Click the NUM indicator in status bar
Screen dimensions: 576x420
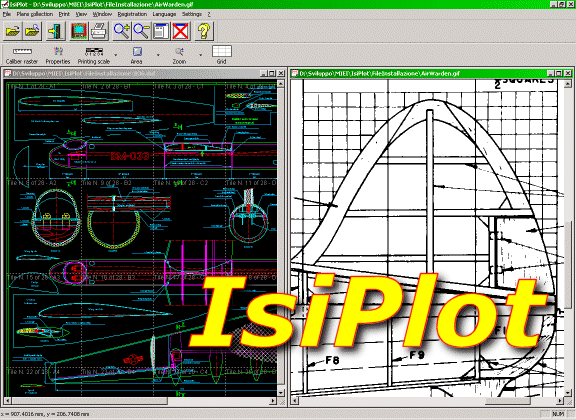click(559, 414)
